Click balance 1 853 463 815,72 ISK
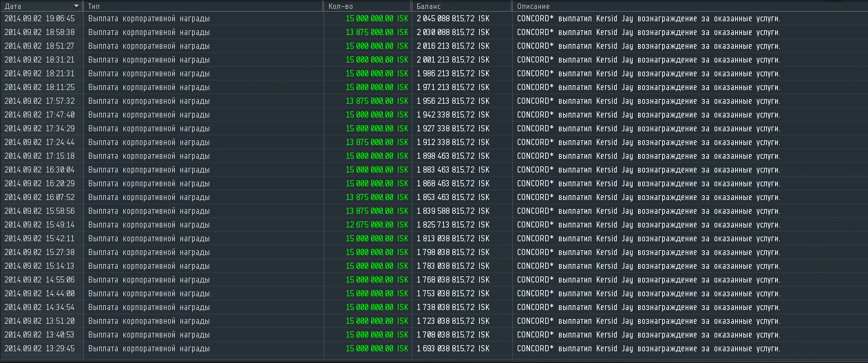 [453, 197]
